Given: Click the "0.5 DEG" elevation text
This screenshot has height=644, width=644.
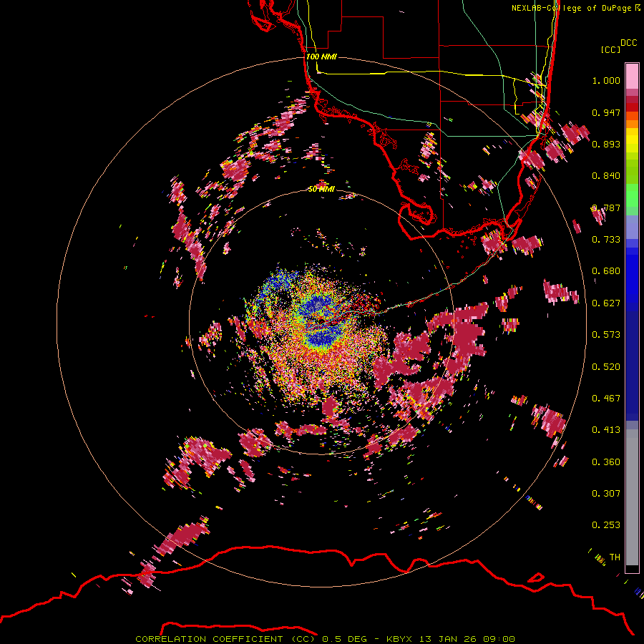Looking at the screenshot, I should pos(346,639).
